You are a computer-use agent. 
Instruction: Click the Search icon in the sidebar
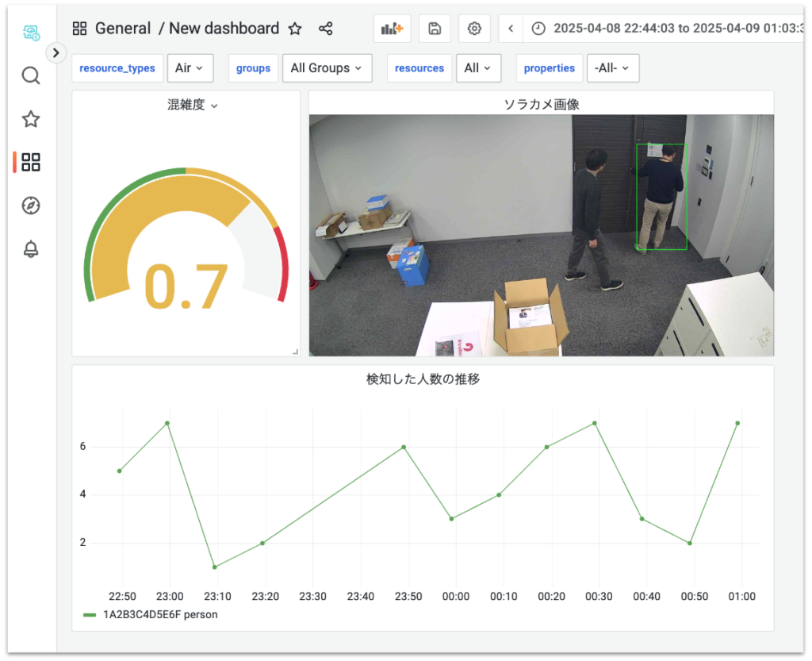[31, 76]
